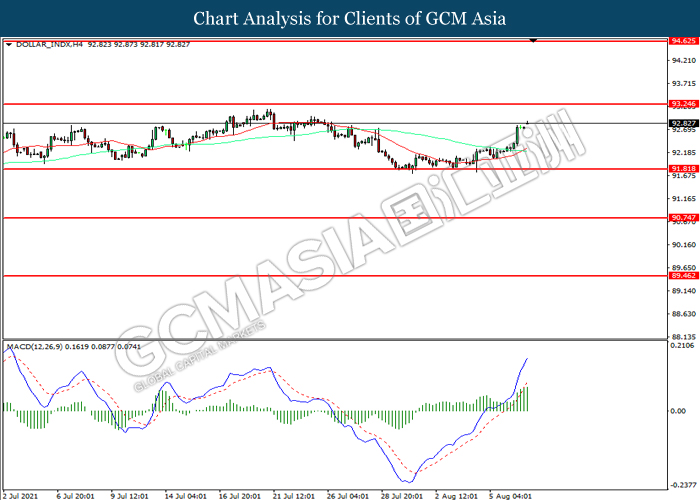Click the red 94.625 price tag
700x500 pixels.
point(682,41)
